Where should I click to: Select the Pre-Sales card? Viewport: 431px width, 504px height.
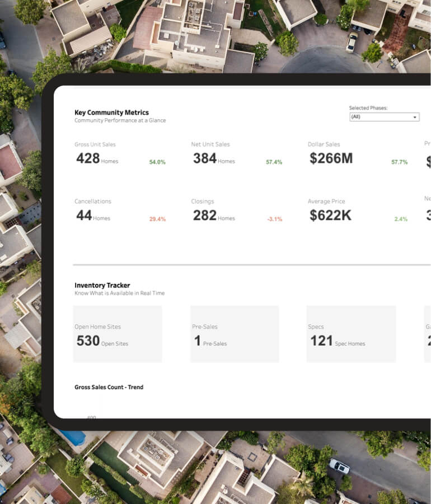tap(235, 334)
